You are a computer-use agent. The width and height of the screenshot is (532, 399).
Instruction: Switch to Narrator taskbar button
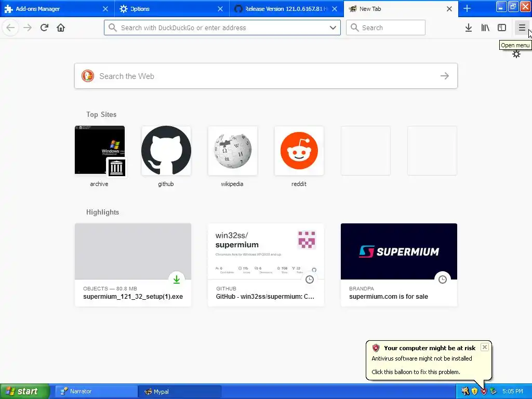pyautogui.click(x=96, y=392)
